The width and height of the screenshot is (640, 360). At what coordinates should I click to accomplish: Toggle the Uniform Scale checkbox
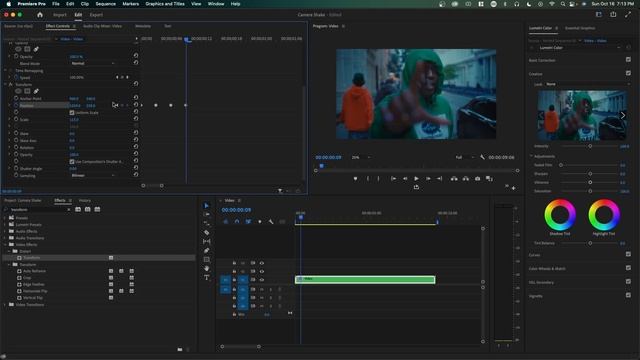[x=72, y=113]
